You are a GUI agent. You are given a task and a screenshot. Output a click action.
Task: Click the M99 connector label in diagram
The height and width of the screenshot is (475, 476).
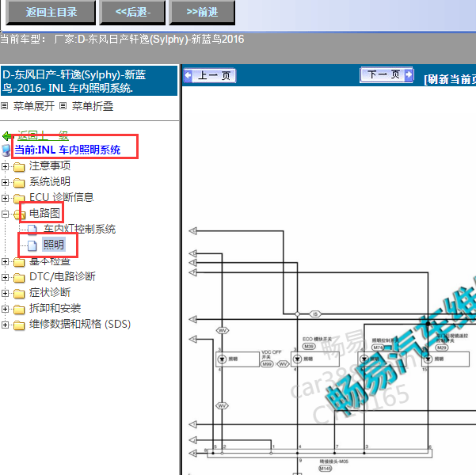click(x=267, y=364)
